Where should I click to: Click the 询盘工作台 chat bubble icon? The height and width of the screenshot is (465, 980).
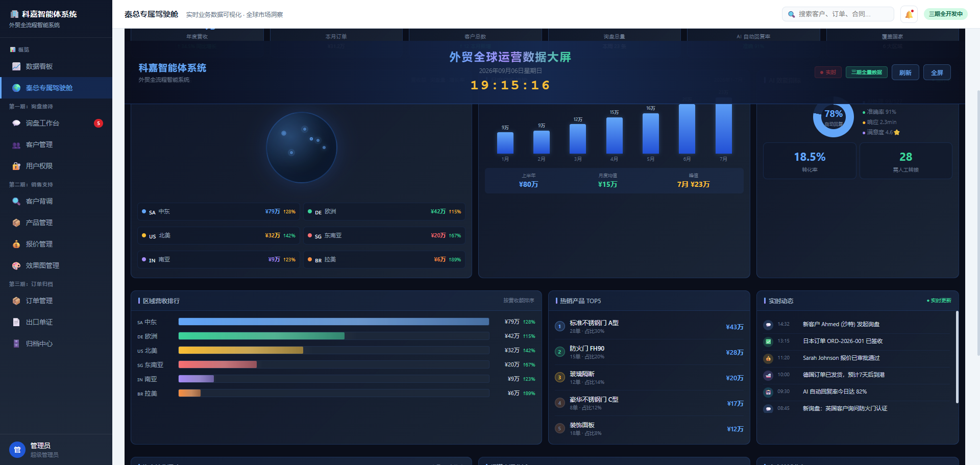16,123
